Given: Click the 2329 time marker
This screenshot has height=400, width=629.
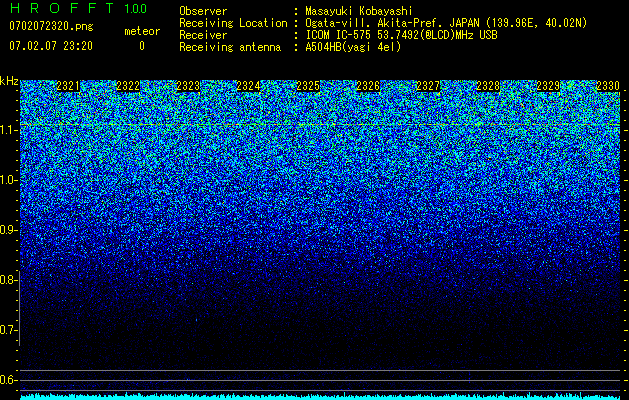Looking at the screenshot, I should [x=548, y=86].
